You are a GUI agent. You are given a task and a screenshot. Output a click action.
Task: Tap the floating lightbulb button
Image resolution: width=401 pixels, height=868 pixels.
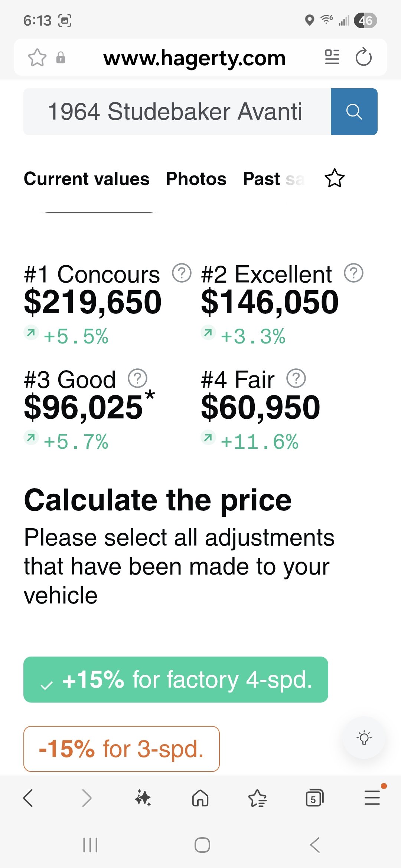pos(364,737)
